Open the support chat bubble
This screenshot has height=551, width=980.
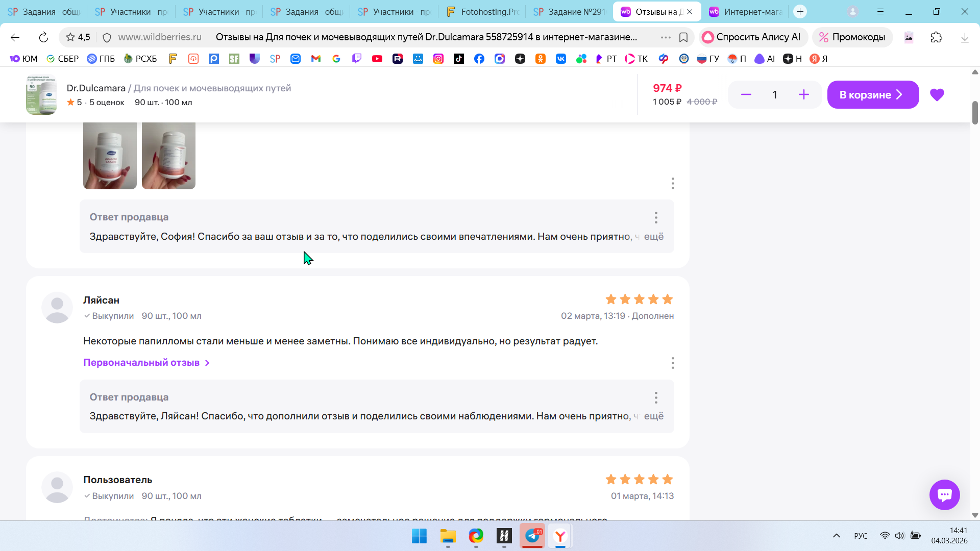pyautogui.click(x=944, y=494)
